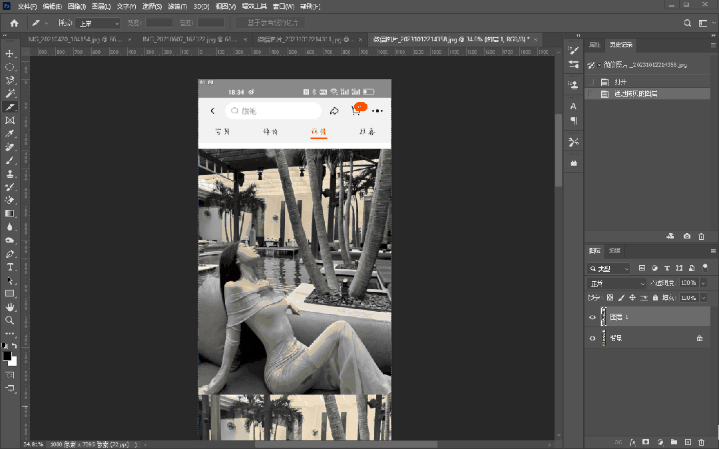Open the Character panel icon
719x449 pixels.
pos(573,106)
